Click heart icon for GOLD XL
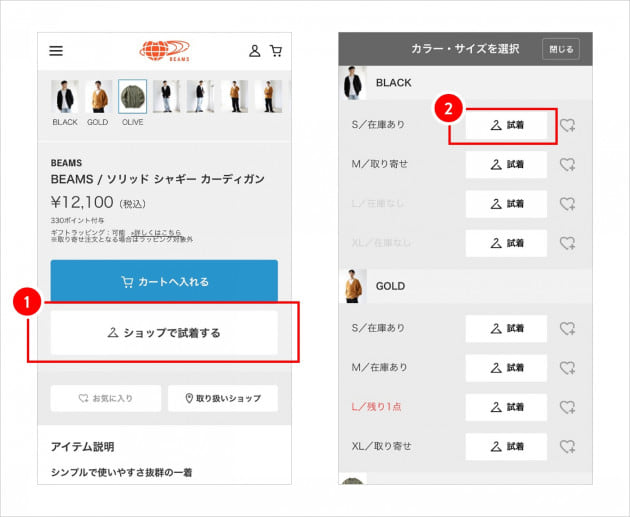Screen dimensions: 630x517 click(567, 446)
